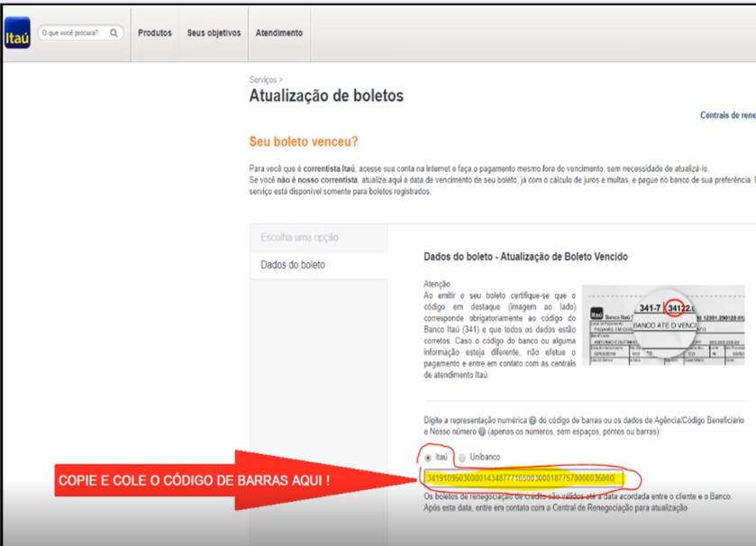Open the Produtos menu
The height and width of the screenshot is (546, 756).
tap(155, 32)
